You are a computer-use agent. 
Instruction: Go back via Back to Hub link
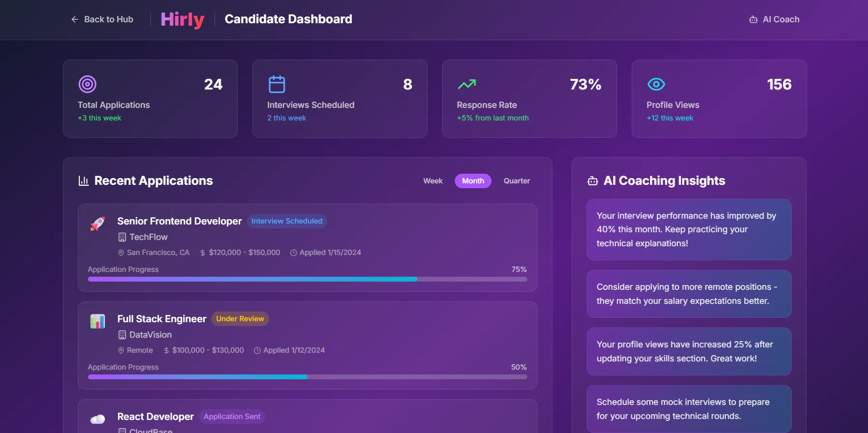point(102,19)
